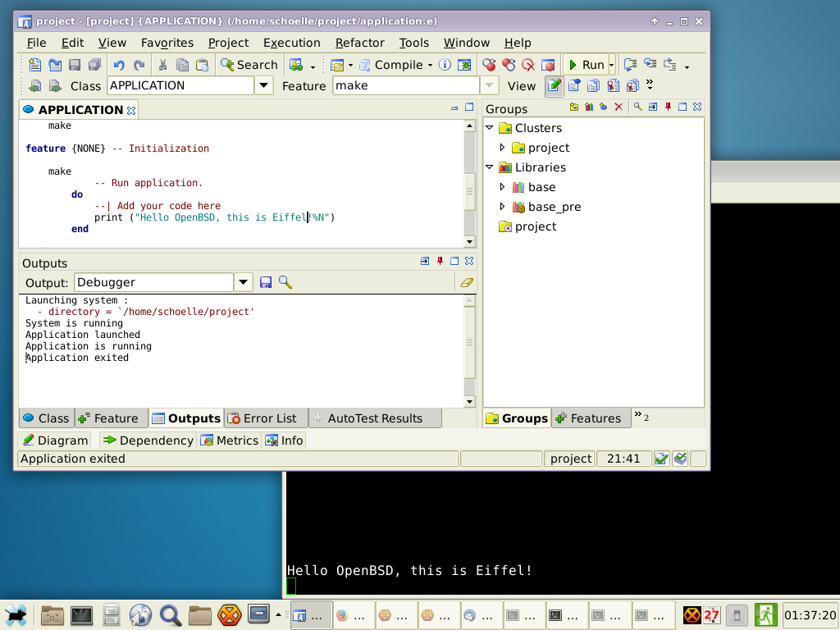This screenshot has width=840, height=630.
Task: Toggle the editable text view button
Action: pyautogui.click(x=555, y=85)
